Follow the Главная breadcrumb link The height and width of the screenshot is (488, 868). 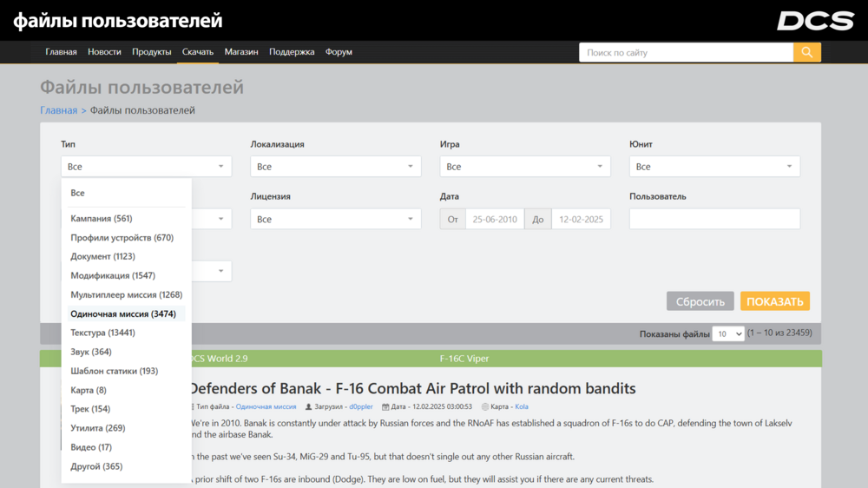pos(58,110)
